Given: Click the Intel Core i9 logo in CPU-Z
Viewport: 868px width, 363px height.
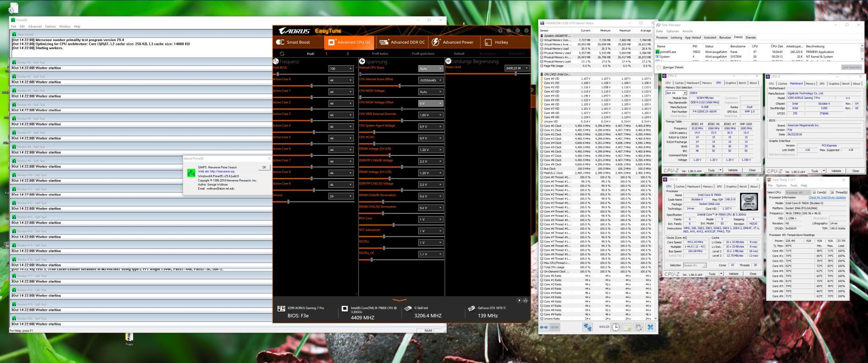Looking at the screenshot, I should tap(749, 201).
